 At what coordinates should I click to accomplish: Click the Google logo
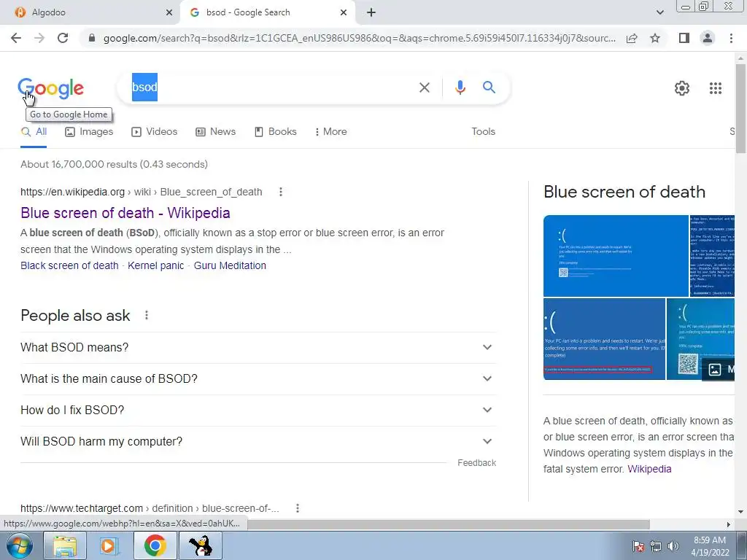tap(51, 88)
